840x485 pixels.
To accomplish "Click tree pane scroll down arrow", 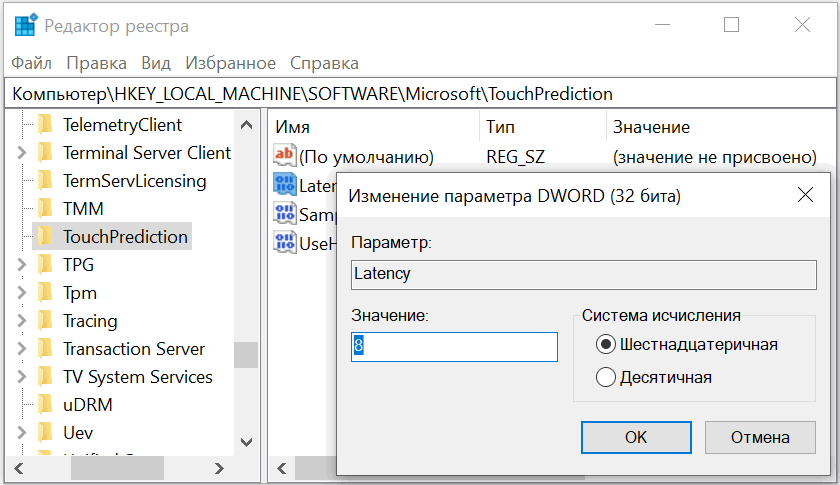I will click(x=246, y=442).
